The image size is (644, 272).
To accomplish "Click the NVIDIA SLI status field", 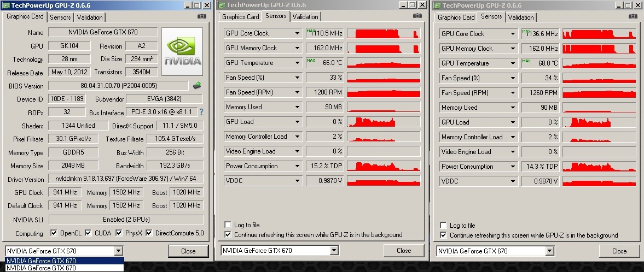I will (126, 220).
